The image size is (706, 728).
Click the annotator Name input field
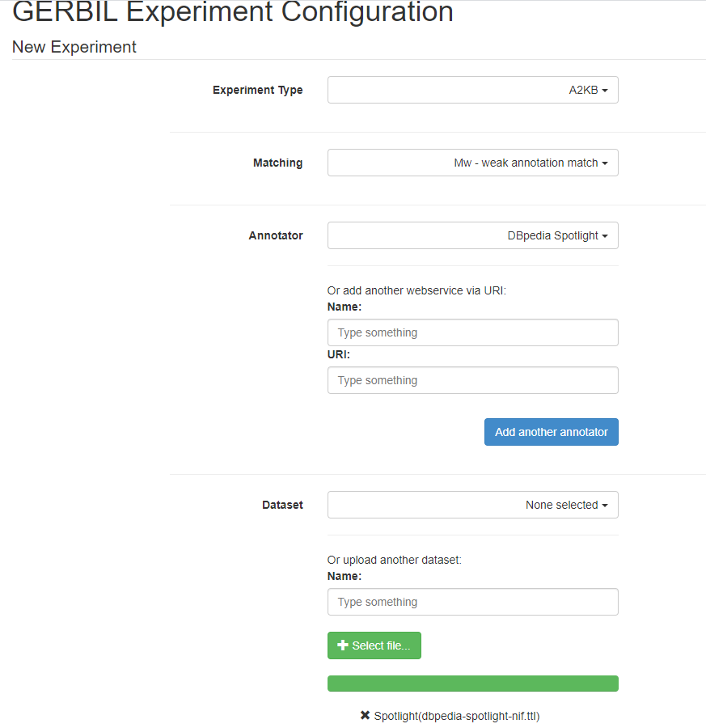[x=472, y=332]
